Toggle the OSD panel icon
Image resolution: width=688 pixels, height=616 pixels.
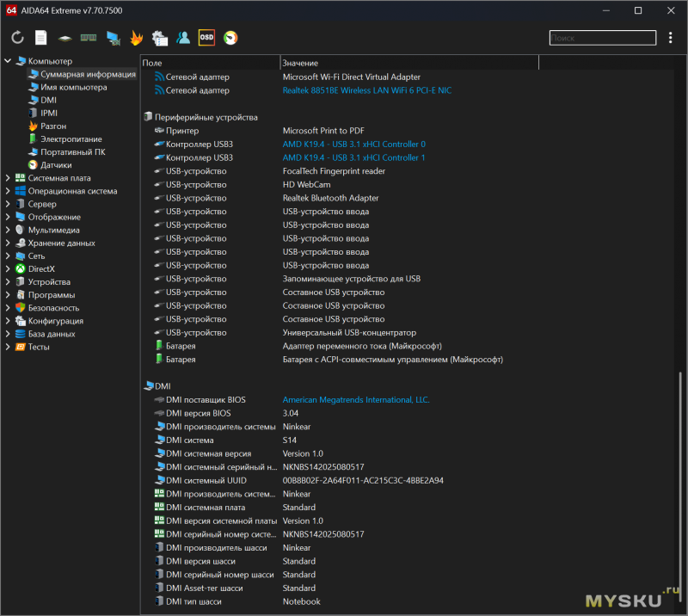[206, 38]
